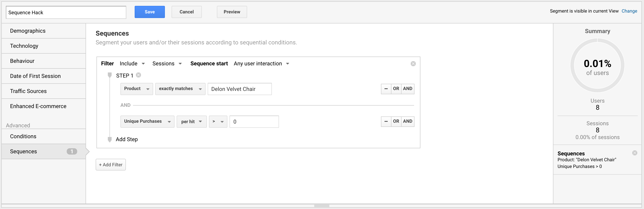Remove Sequences from the Summary panel

tap(635, 153)
